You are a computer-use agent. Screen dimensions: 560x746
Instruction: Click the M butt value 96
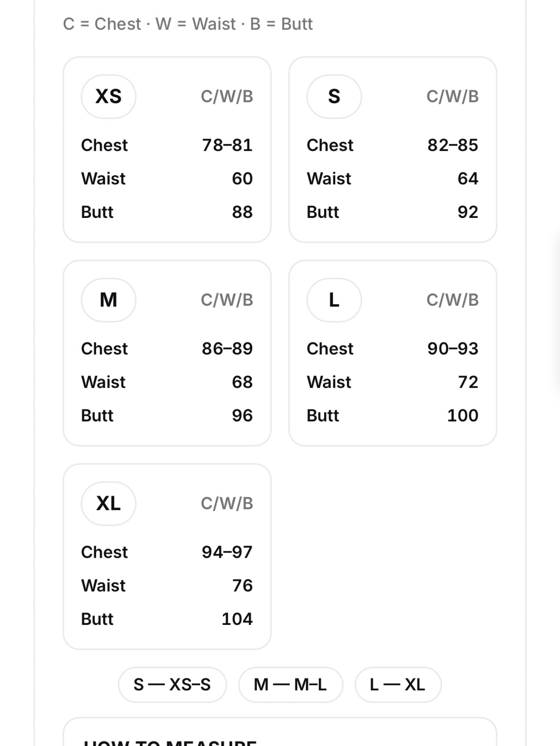coord(242,415)
